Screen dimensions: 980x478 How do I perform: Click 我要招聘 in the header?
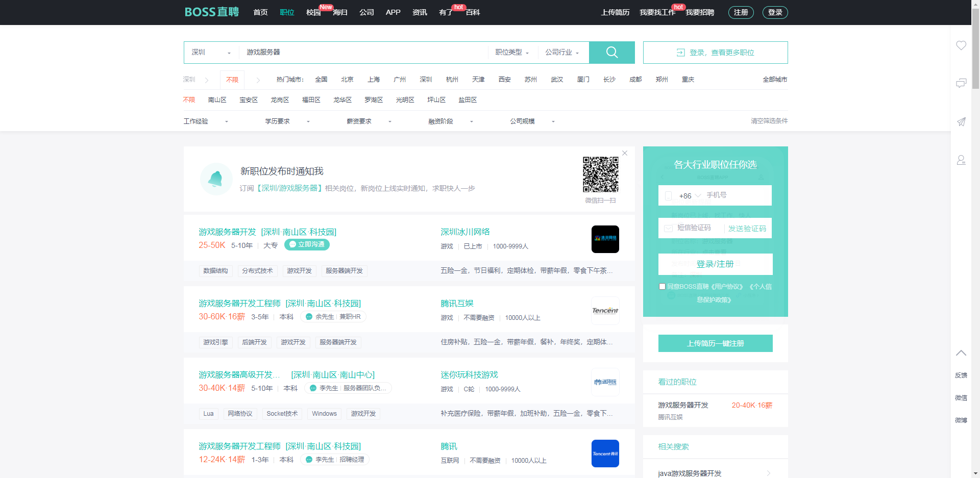coord(700,12)
